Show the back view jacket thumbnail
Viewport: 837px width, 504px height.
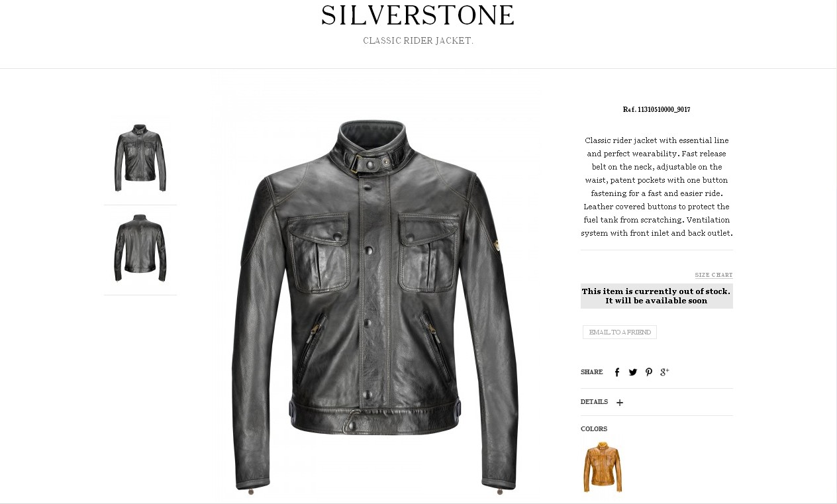(140, 248)
